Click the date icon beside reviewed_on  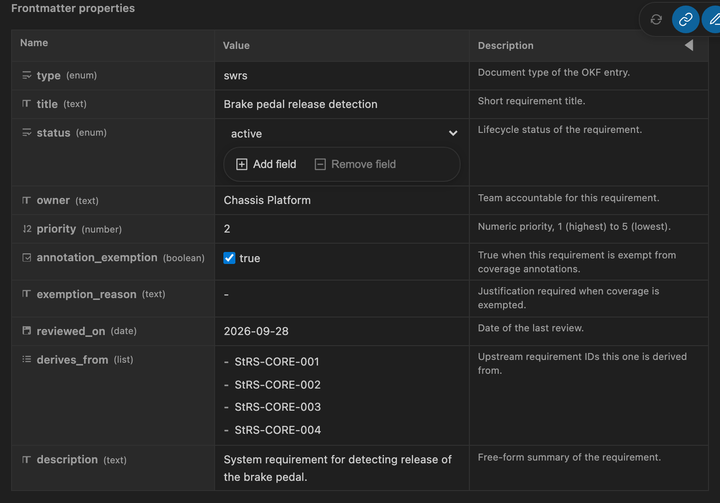(27, 331)
